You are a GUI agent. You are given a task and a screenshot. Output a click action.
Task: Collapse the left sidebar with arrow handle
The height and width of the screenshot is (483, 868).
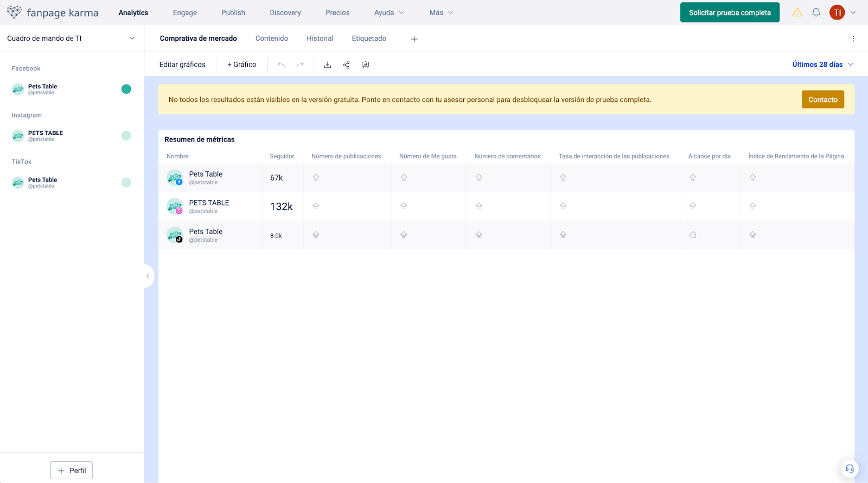click(x=148, y=276)
